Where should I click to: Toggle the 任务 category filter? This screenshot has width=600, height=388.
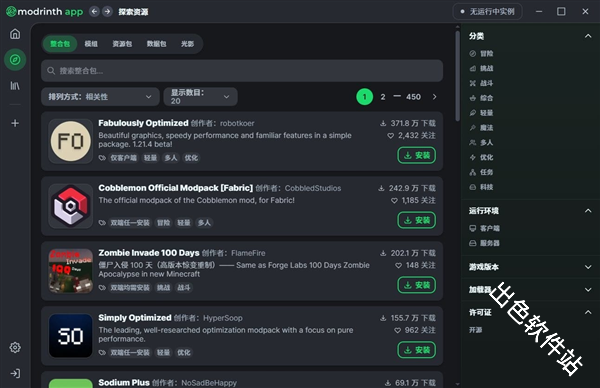[x=481, y=172]
